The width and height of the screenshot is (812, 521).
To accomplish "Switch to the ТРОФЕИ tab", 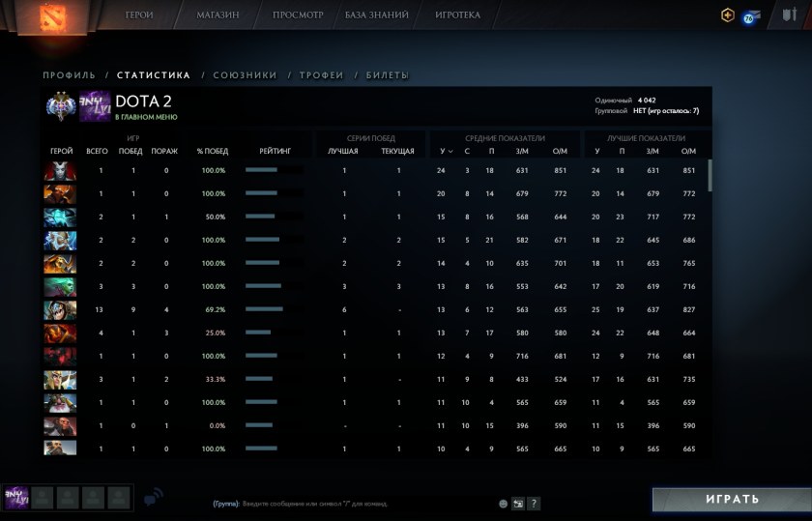I will click(x=322, y=75).
